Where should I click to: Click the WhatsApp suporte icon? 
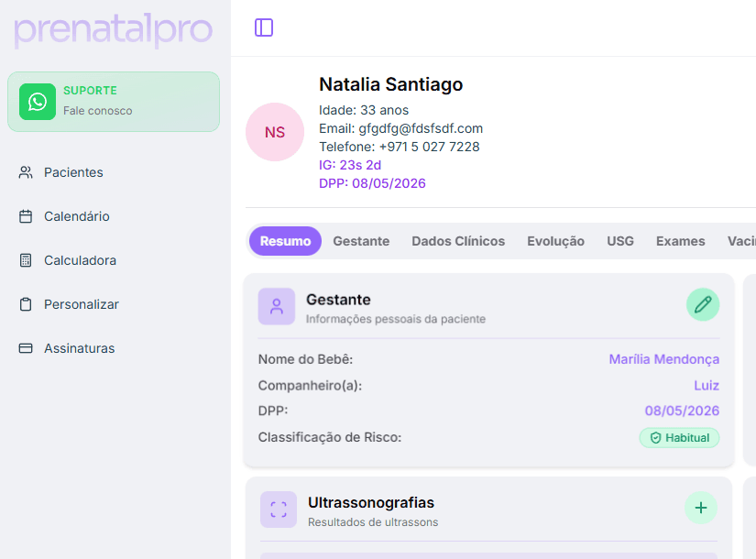pyautogui.click(x=38, y=102)
